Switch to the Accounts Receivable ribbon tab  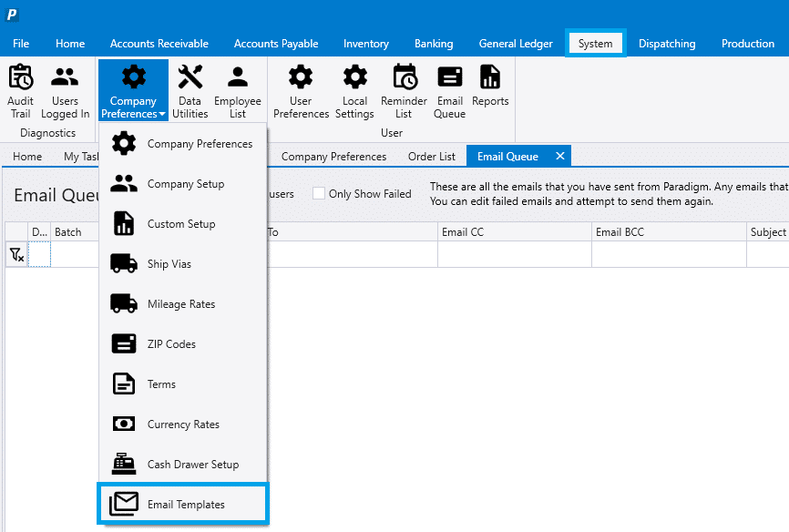point(159,44)
